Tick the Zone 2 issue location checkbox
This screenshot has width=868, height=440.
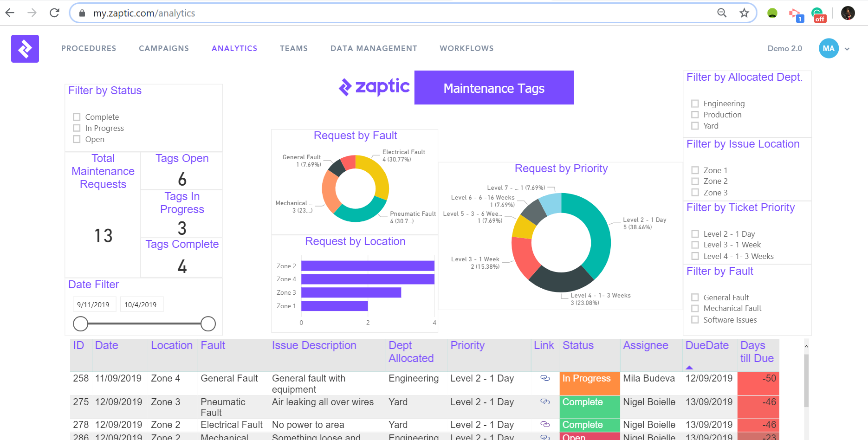click(695, 181)
